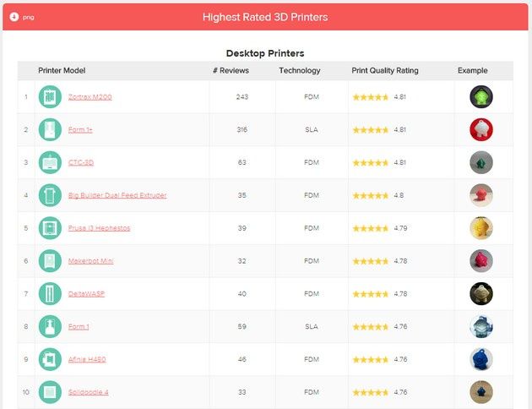The height and width of the screenshot is (409, 532).
Task: View the Form 1 example print thumbnail
Action: click(x=481, y=326)
